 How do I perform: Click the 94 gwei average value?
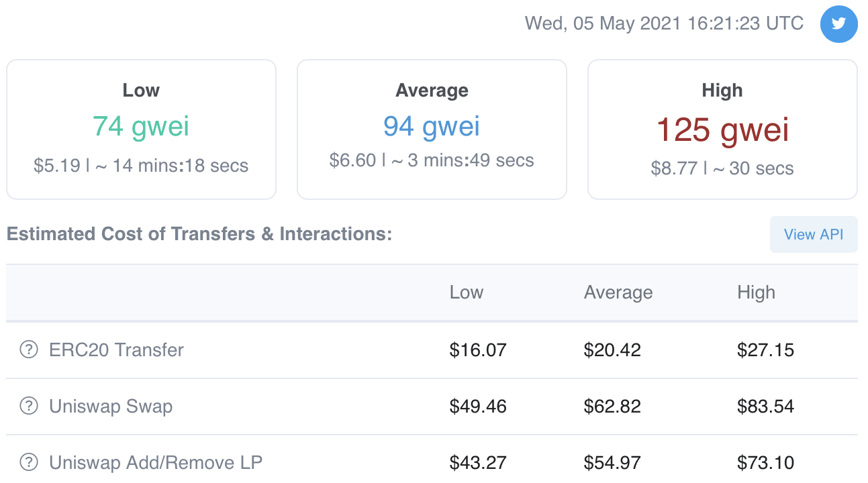coord(432,126)
